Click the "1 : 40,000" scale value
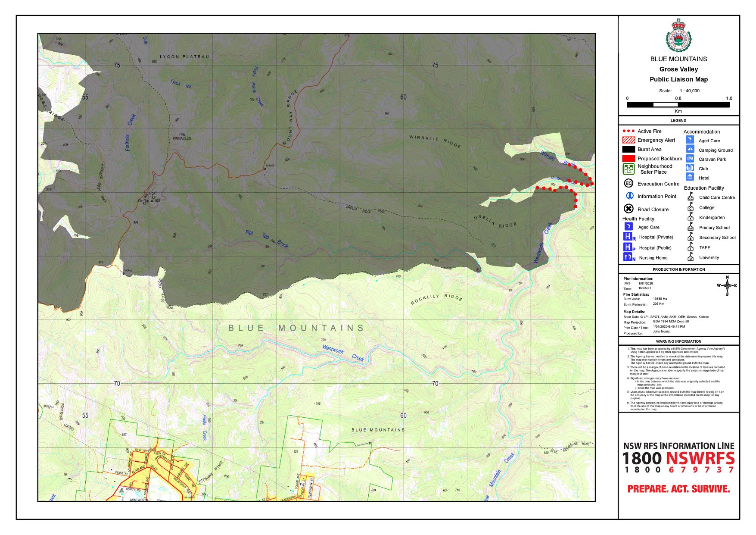 690,91
